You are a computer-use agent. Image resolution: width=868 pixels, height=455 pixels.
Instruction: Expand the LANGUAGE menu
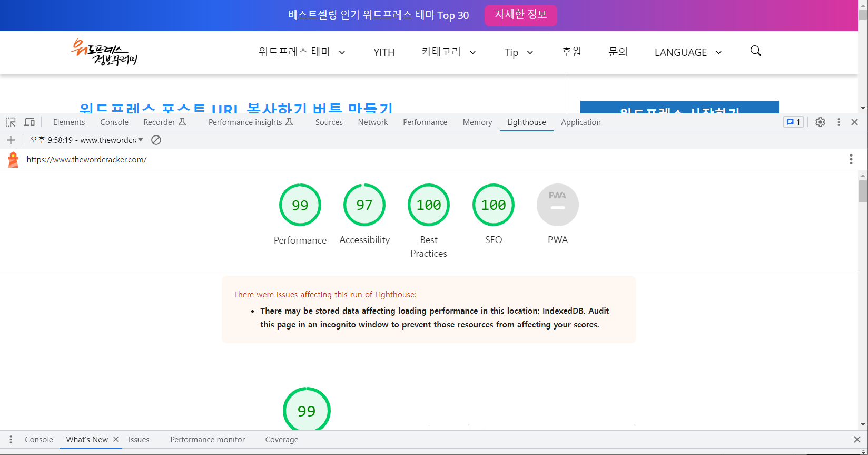pyautogui.click(x=688, y=52)
